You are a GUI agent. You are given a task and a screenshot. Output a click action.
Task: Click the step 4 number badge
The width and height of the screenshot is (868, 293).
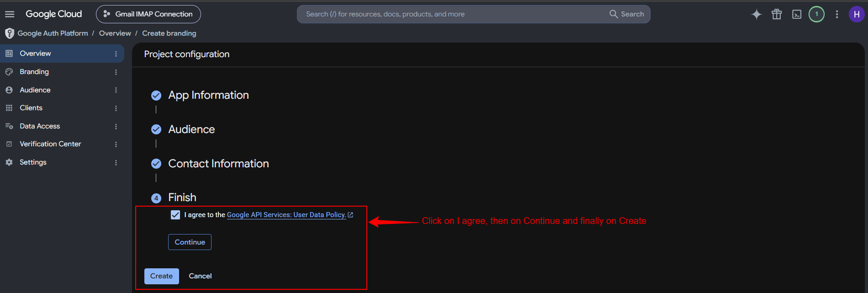tap(156, 198)
